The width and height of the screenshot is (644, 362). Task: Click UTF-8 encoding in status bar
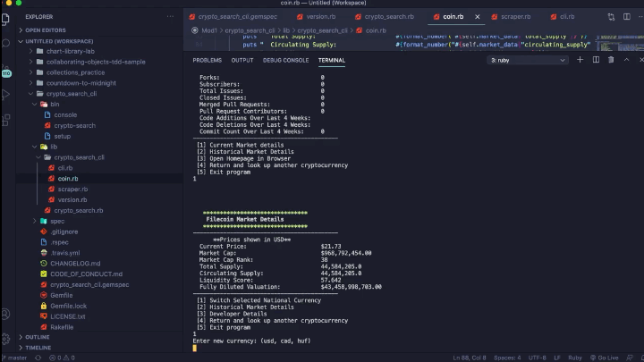pyautogui.click(x=538, y=358)
